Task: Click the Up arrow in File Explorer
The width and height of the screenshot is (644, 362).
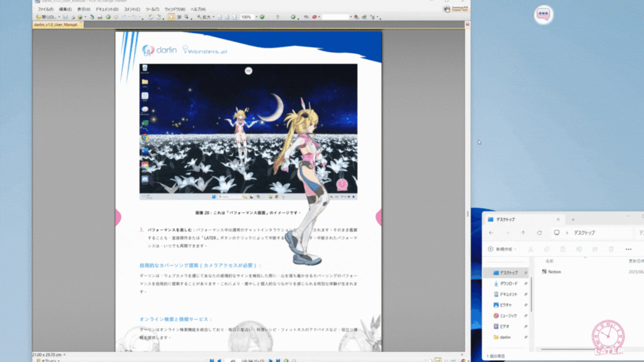Action: 523,233
